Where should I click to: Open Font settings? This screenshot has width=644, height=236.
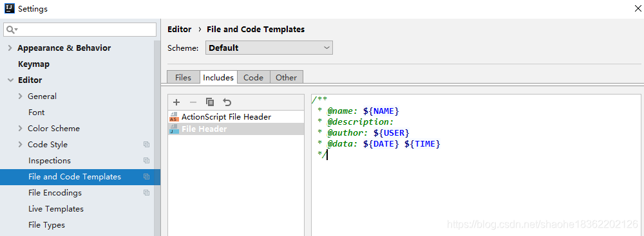pyautogui.click(x=37, y=113)
